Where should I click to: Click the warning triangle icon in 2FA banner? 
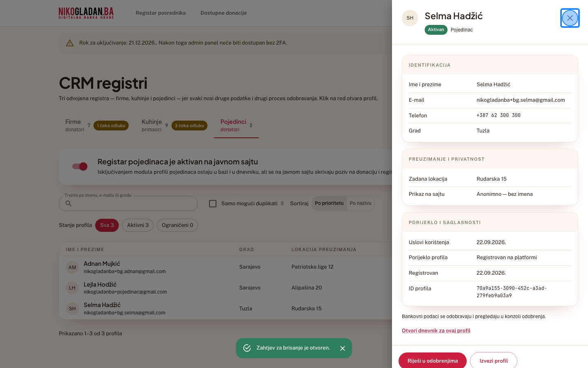coord(70,43)
